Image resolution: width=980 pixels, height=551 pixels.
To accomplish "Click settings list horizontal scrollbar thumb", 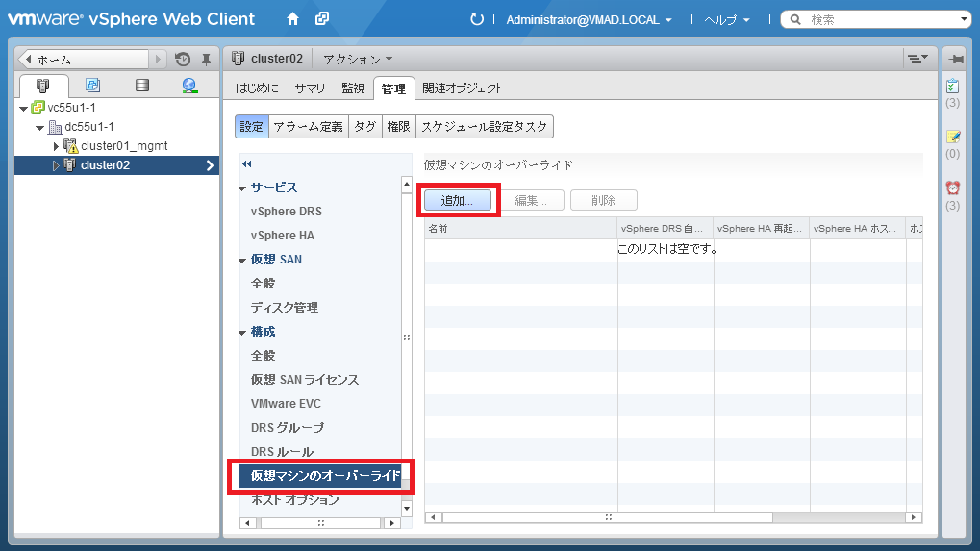I will pyautogui.click(x=320, y=523).
